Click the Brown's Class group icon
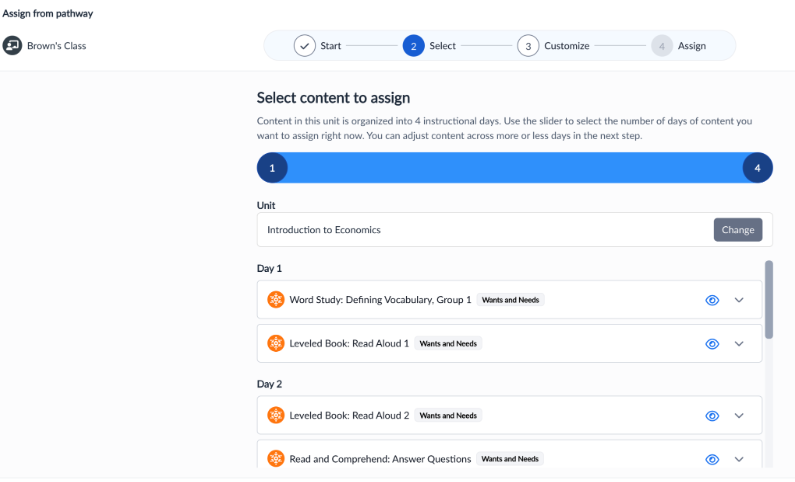Image resolution: width=795 pixels, height=482 pixels. coord(12,45)
